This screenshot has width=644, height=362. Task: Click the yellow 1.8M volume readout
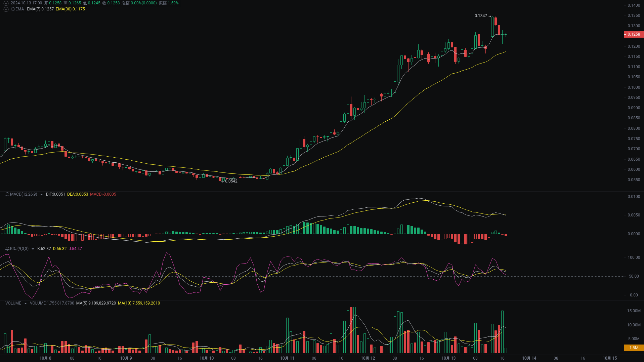pyautogui.click(x=634, y=348)
